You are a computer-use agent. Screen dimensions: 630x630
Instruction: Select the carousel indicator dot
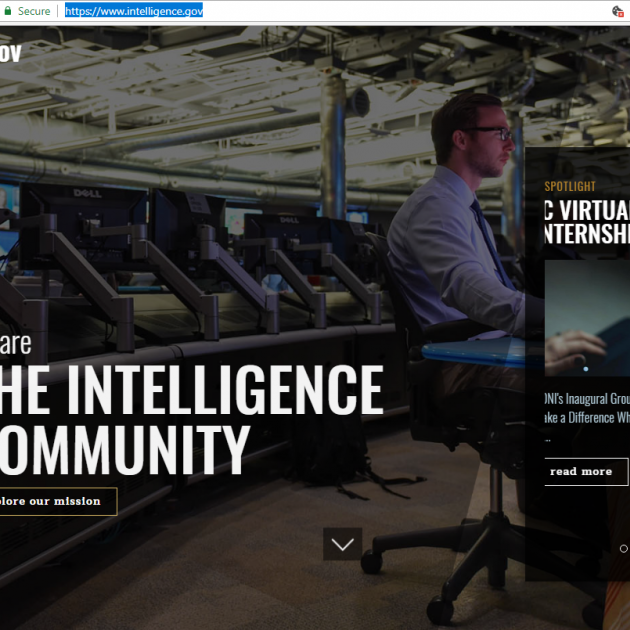(624, 548)
